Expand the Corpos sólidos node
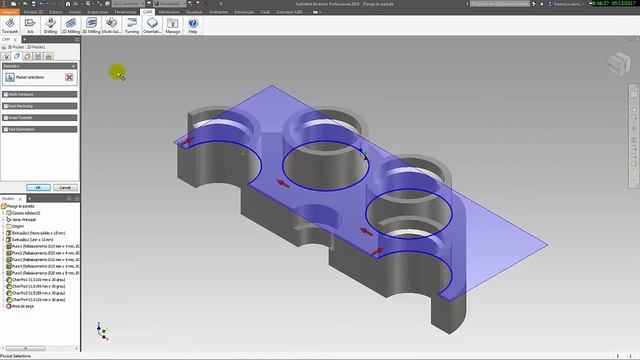This screenshot has width=640, height=360. point(3,213)
